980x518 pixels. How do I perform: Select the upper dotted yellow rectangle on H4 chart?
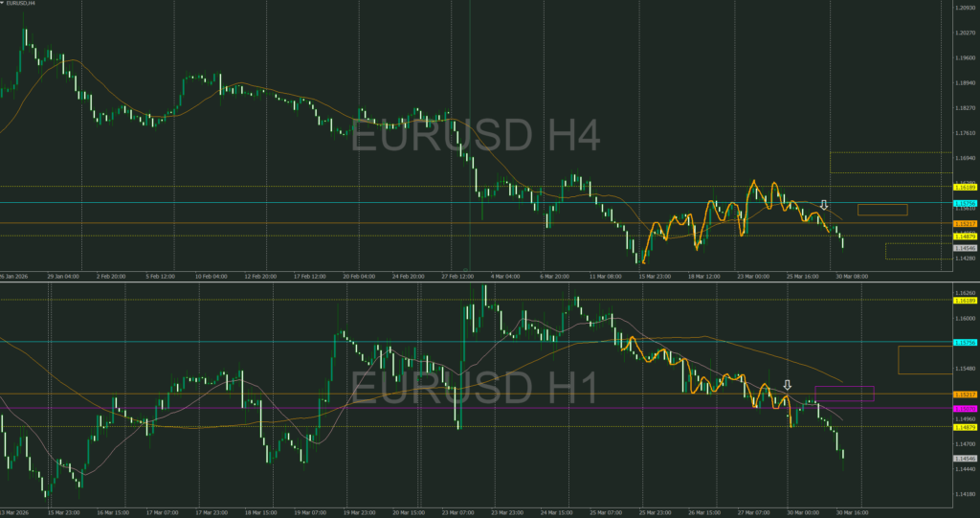pos(890,162)
